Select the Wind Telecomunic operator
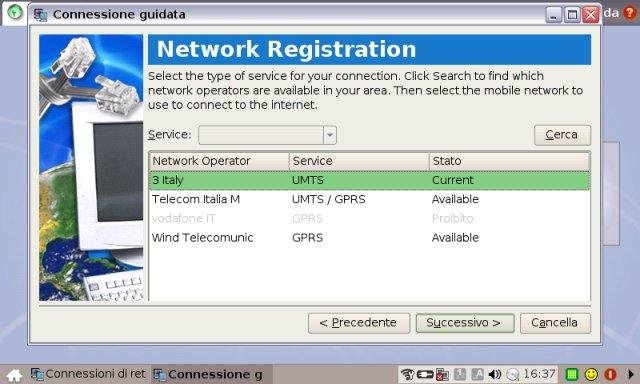640x384 pixels. coord(202,238)
